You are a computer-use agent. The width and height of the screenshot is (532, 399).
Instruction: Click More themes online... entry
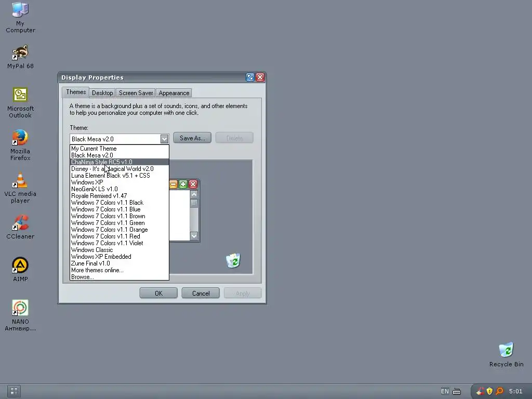click(119, 270)
